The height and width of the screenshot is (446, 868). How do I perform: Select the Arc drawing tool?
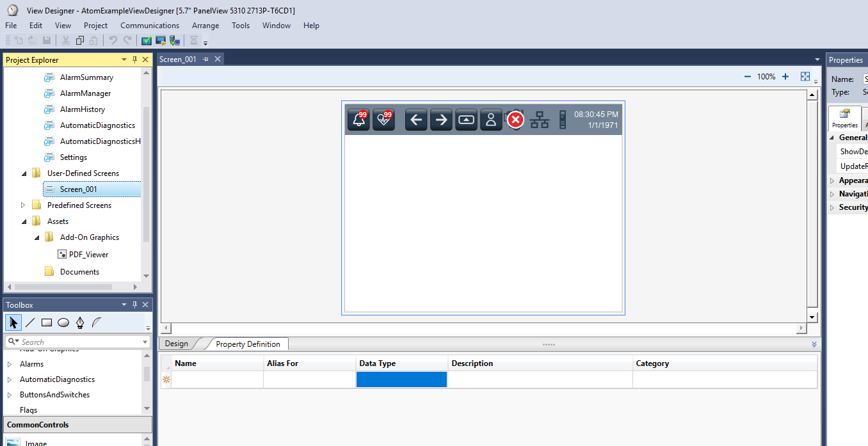[96, 322]
